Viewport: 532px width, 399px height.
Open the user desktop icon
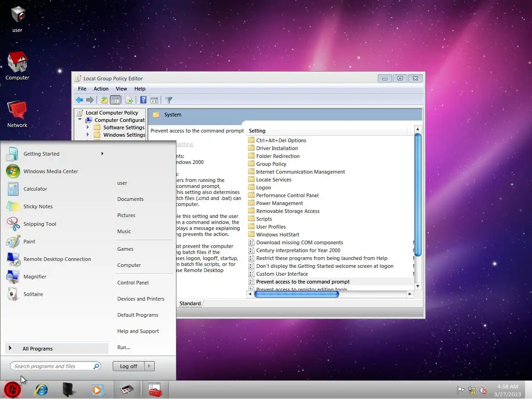[17, 19]
